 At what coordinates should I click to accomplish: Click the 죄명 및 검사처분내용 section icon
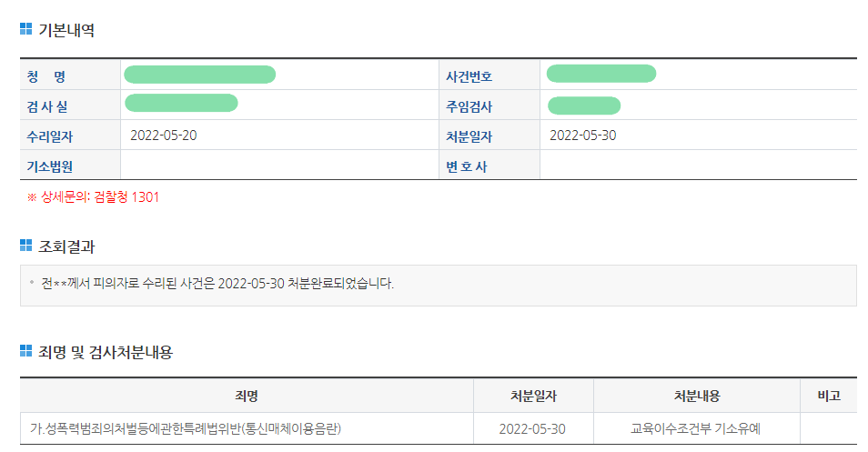25,351
